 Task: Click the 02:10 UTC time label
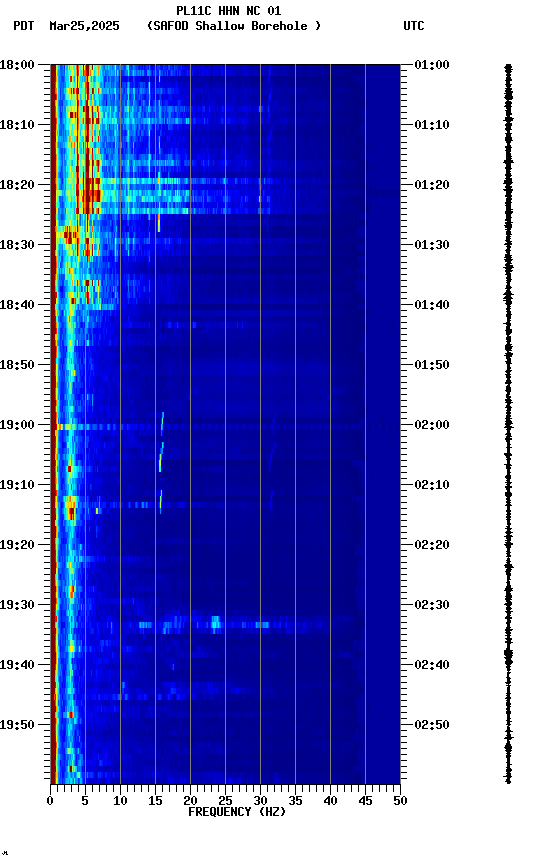432,485
